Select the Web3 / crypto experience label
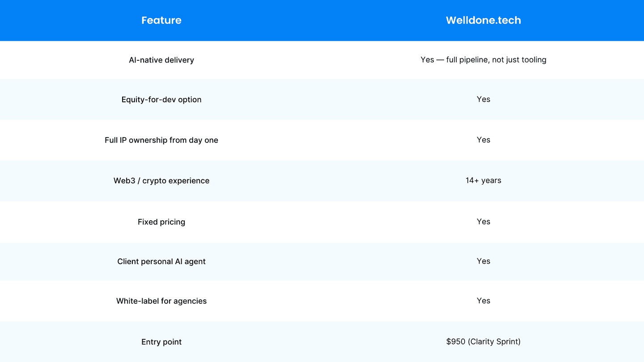 click(x=161, y=181)
